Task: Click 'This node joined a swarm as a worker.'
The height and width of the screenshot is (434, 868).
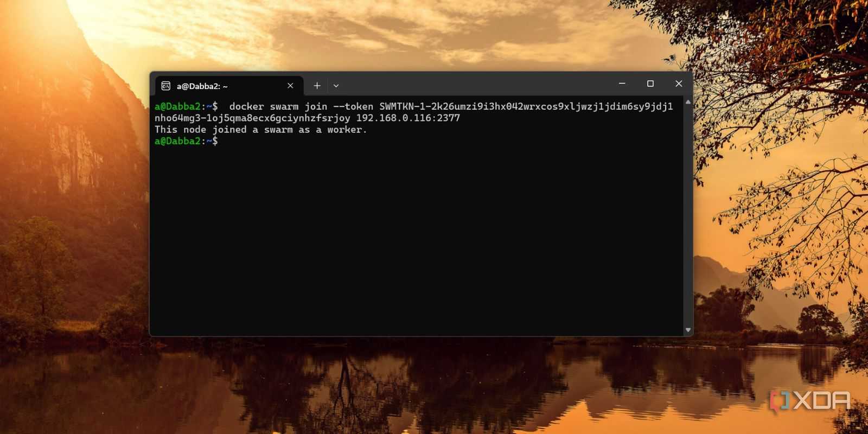Action: pos(261,130)
